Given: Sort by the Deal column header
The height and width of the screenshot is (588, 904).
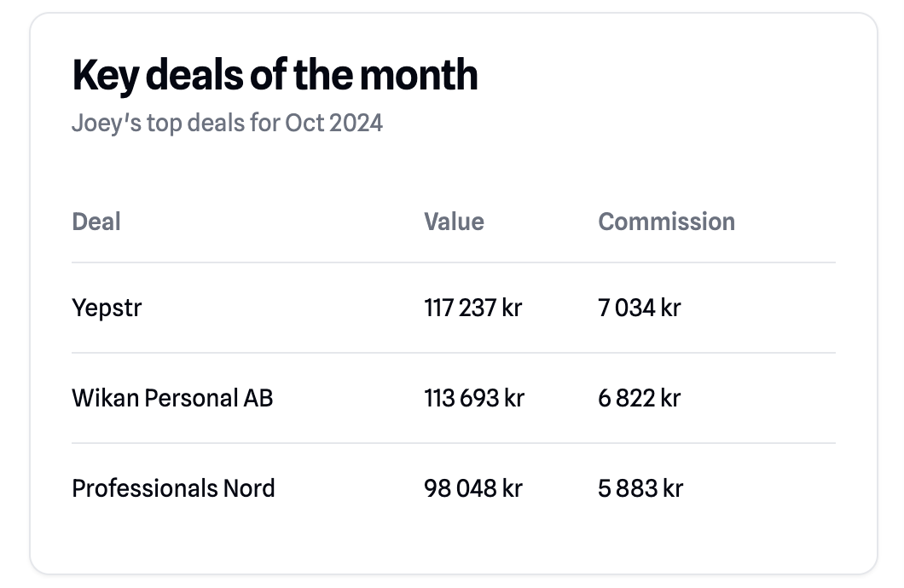Looking at the screenshot, I should 96,222.
